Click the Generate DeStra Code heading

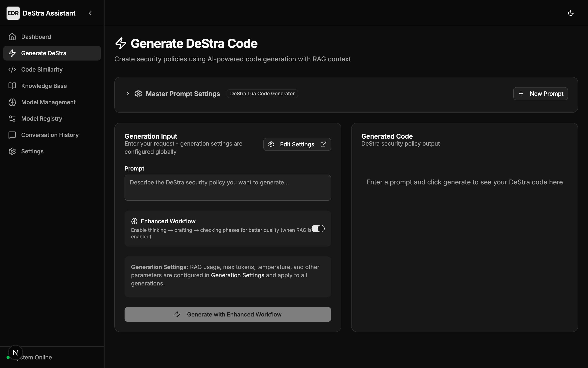(x=194, y=43)
